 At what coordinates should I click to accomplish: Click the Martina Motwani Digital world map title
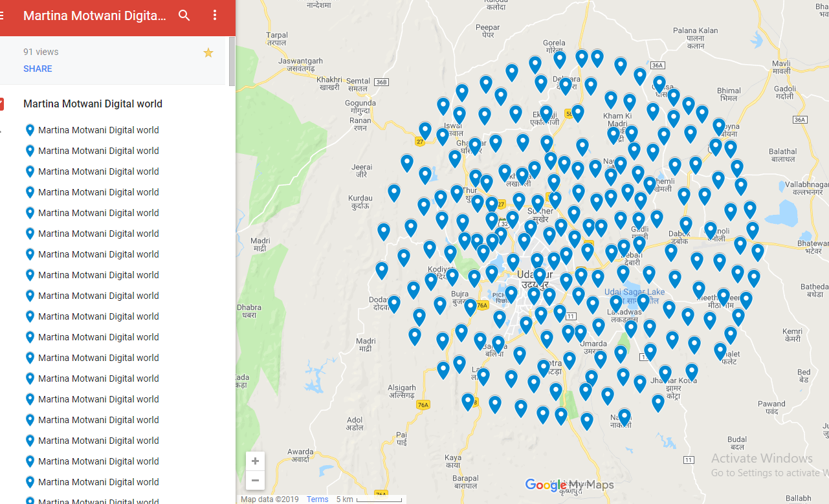click(93, 104)
